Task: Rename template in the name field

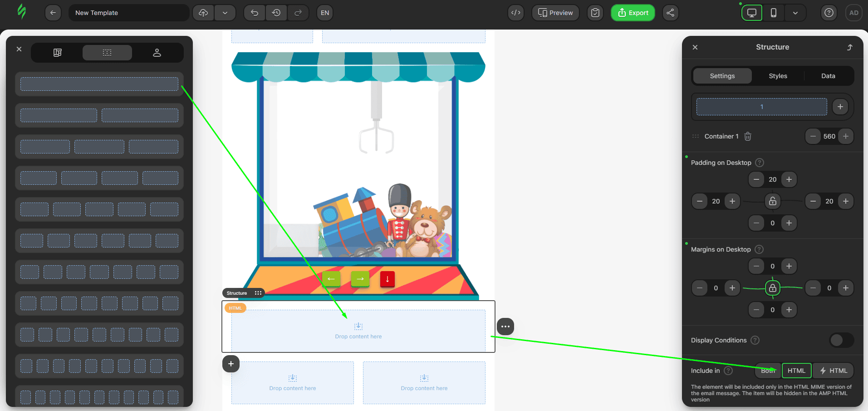Action: coord(129,12)
